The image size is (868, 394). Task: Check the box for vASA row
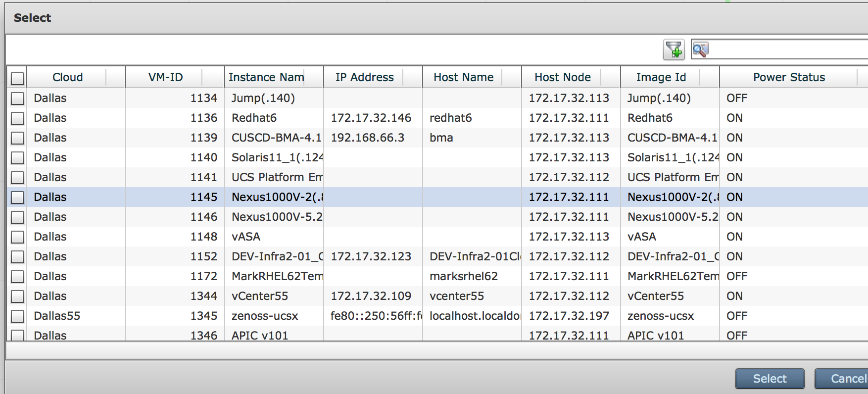tap(17, 237)
